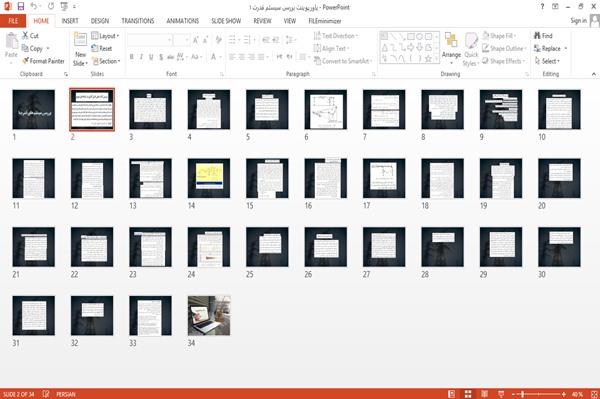Select slide 34 thumbnail with laptop photo
The image size is (600, 399).
pyautogui.click(x=209, y=316)
